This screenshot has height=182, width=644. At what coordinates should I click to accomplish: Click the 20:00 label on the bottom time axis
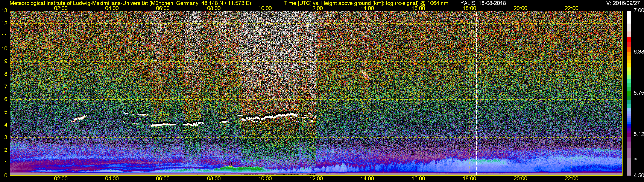pyautogui.click(x=520, y=179)
